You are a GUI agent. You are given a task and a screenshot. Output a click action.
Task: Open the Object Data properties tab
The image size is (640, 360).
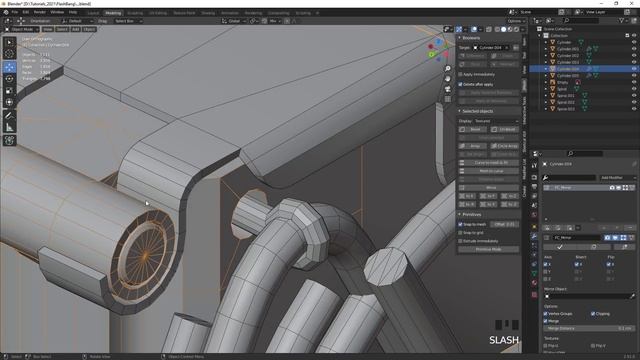tap(534, 273)
